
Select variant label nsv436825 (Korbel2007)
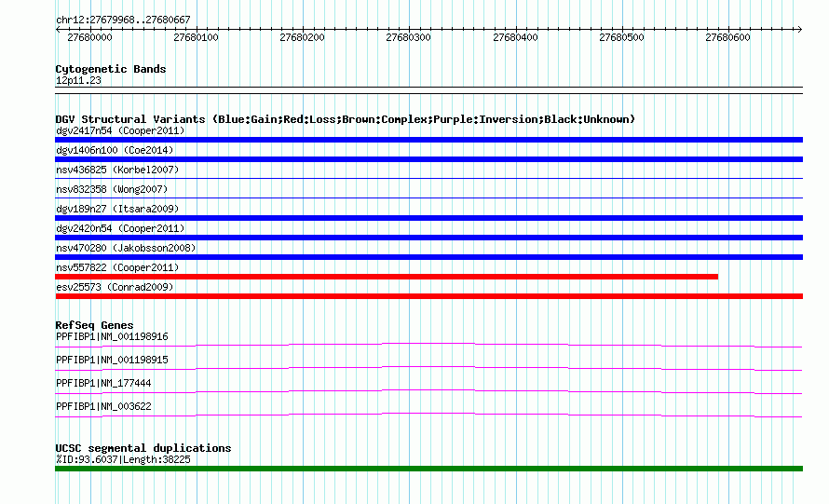(117, 170)
